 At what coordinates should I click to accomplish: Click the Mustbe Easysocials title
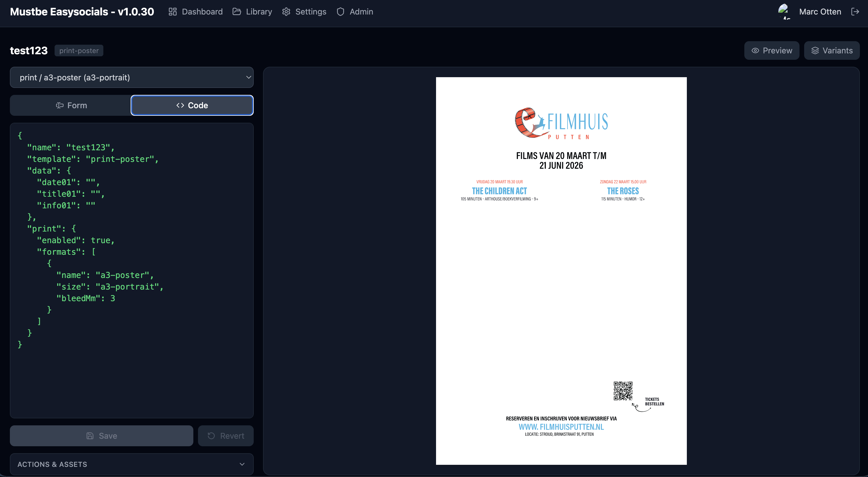pos(82,11)
